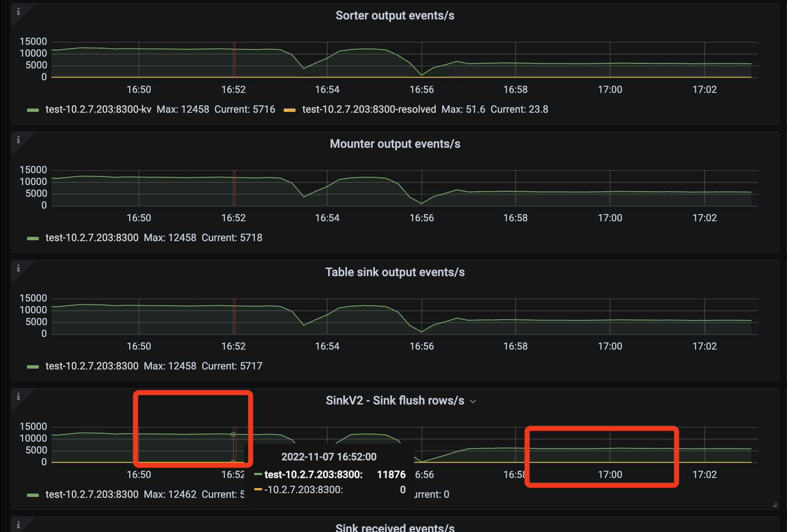Click tooltip value 11876
This screenshot has width=787, height=532.
(391, 475)
